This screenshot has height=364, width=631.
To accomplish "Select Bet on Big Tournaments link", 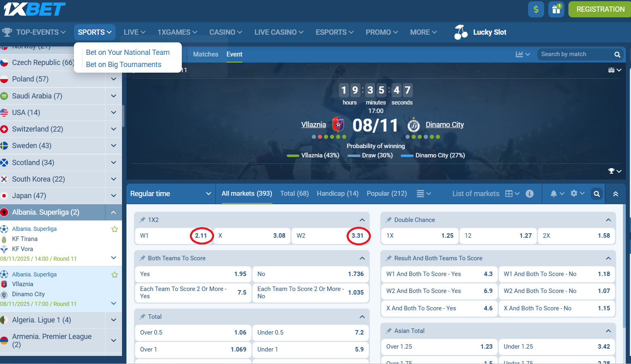I will click(124, 65).
